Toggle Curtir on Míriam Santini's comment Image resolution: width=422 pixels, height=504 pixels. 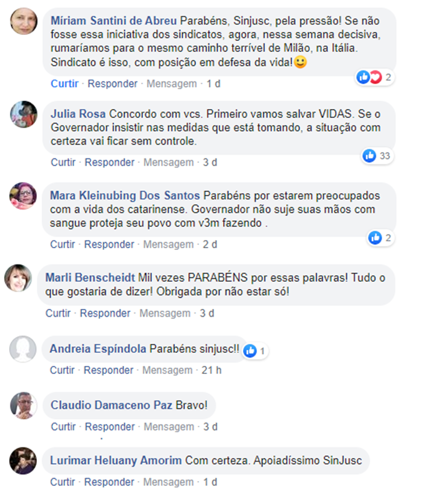[65, 84]
